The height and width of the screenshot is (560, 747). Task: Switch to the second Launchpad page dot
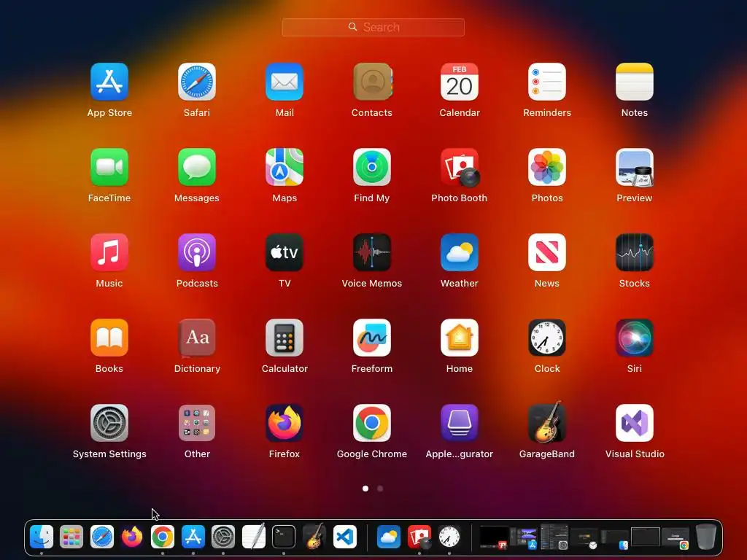pos(379,488)
